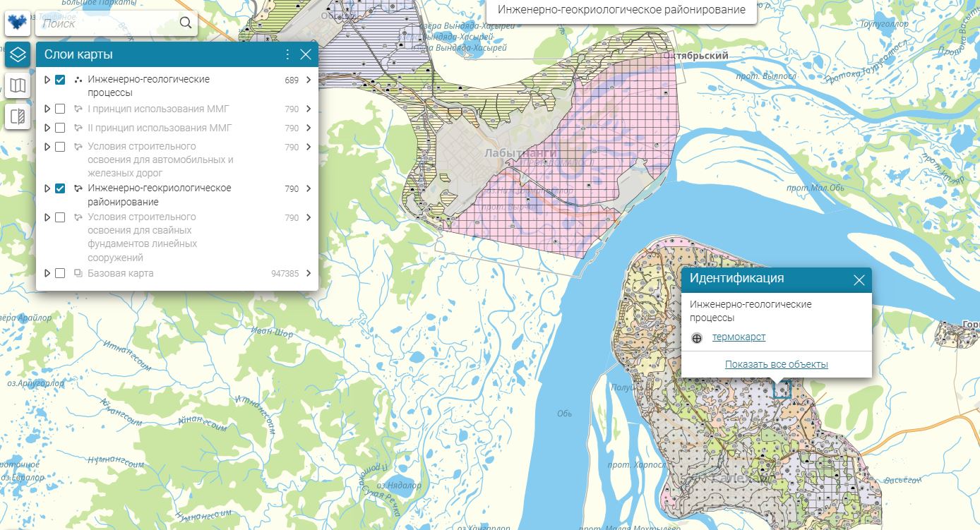Image resolution: width=980 pixels, height=530 pixels.
Task: Select the свайных фундаментов линейных сооружений layer
Action: pyautogui.click(x=142, y=237)
